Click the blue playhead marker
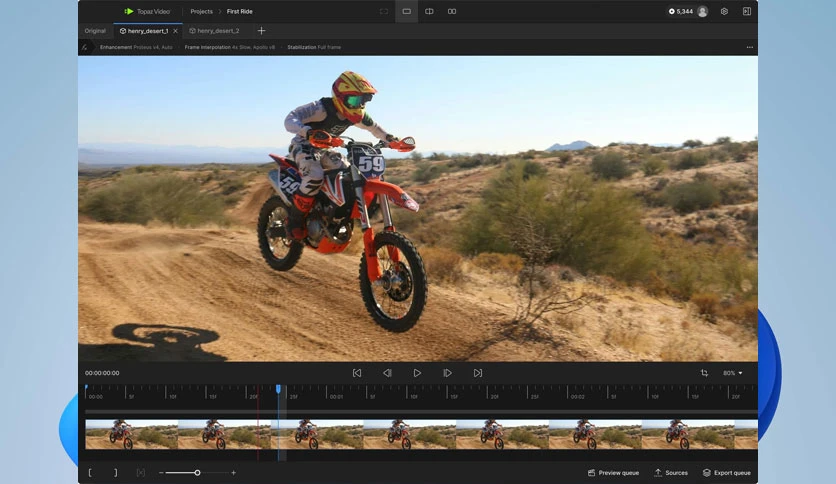This screenshot has width=836, height=484. (278, 389)
